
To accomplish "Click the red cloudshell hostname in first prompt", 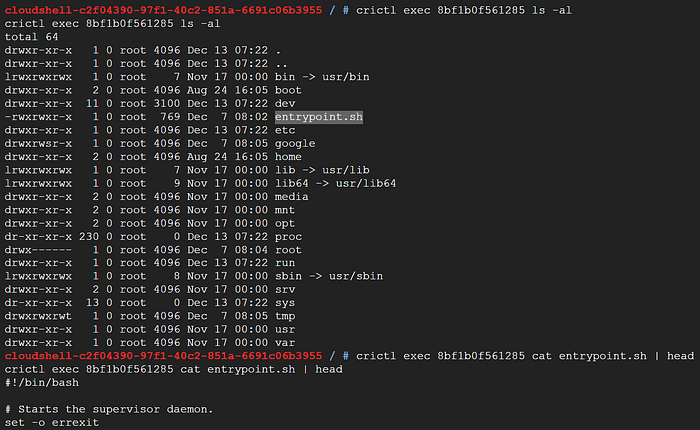I will click(x=163, y=10).
